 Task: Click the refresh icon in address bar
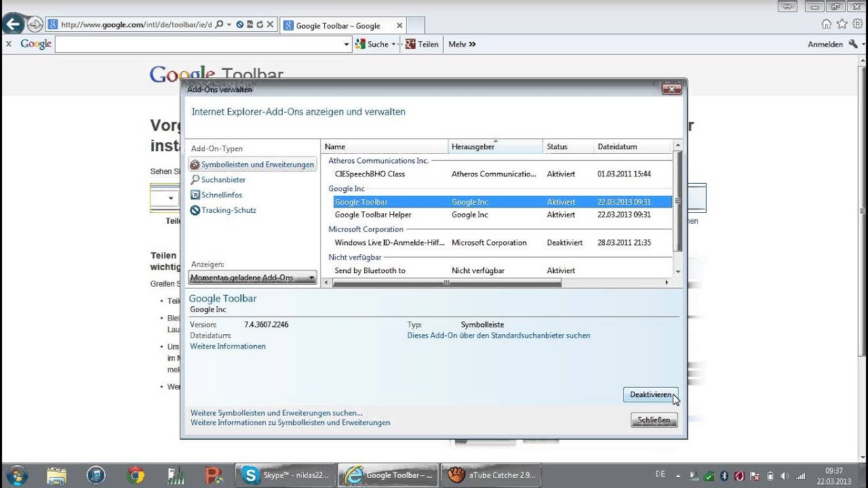pyautogui.click(x=260, y=25)
